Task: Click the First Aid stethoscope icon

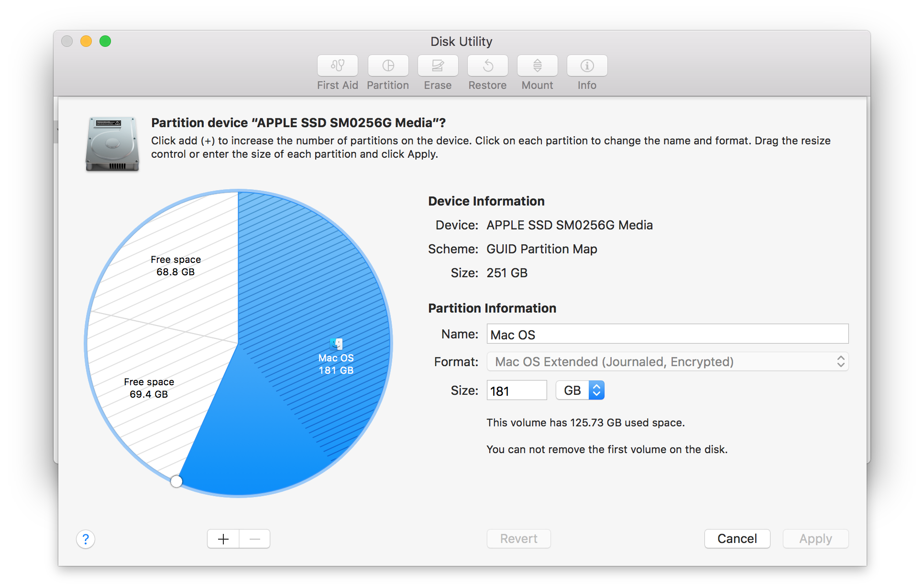Action: 337,65
